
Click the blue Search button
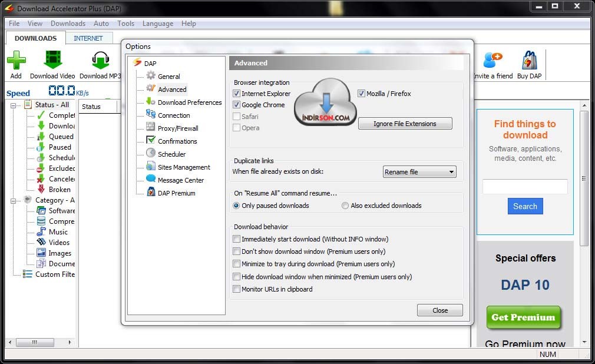(x=525, y=206)
